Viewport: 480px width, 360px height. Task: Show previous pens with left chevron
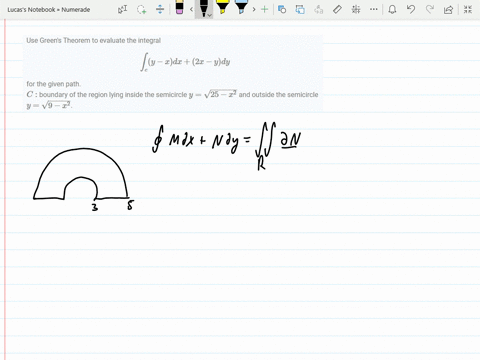pos(191,9)
